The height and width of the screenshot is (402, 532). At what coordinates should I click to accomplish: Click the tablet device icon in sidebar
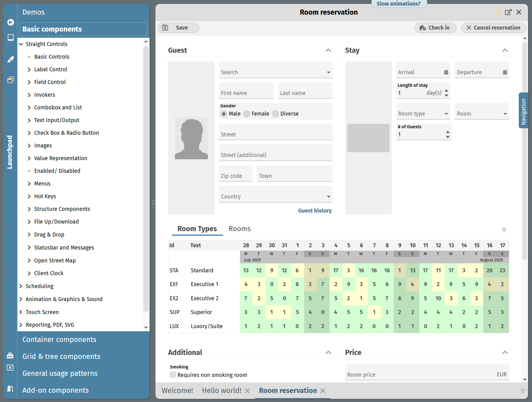(10, 37)
